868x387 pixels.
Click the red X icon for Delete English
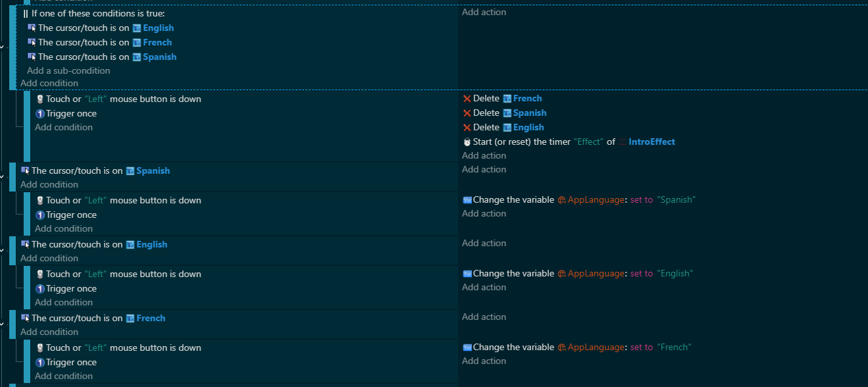pyautogui.click(x=467, y=128)
